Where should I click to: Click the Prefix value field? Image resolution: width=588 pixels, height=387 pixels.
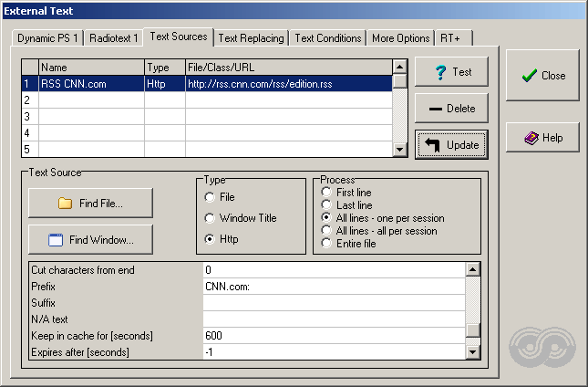coord(333,287)
